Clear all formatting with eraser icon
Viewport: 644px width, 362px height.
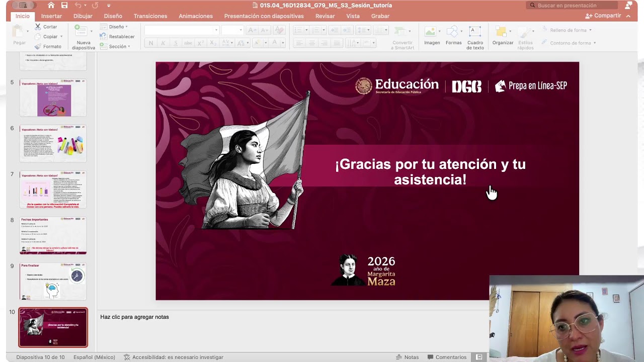pos(279,30)
